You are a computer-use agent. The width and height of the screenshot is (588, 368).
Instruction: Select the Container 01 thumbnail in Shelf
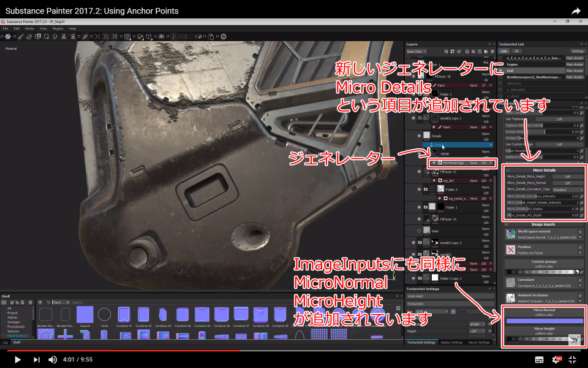coord(124,314)
